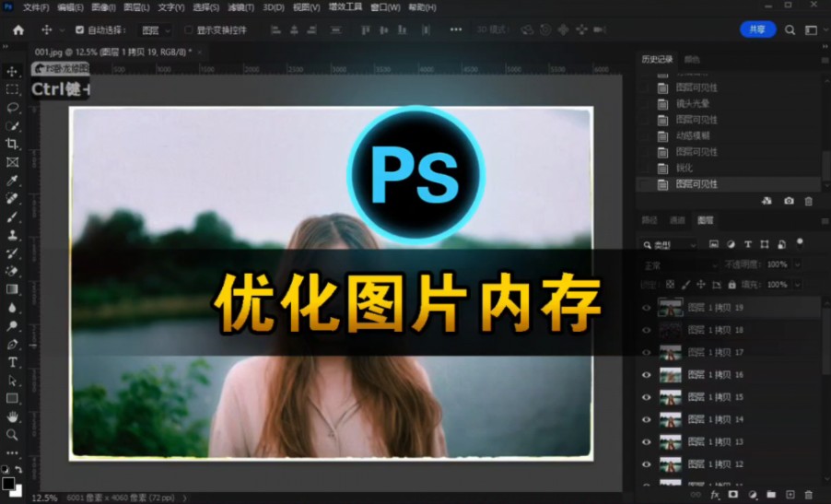
Task: Create new document from current state icon
Action: (767, 201)
